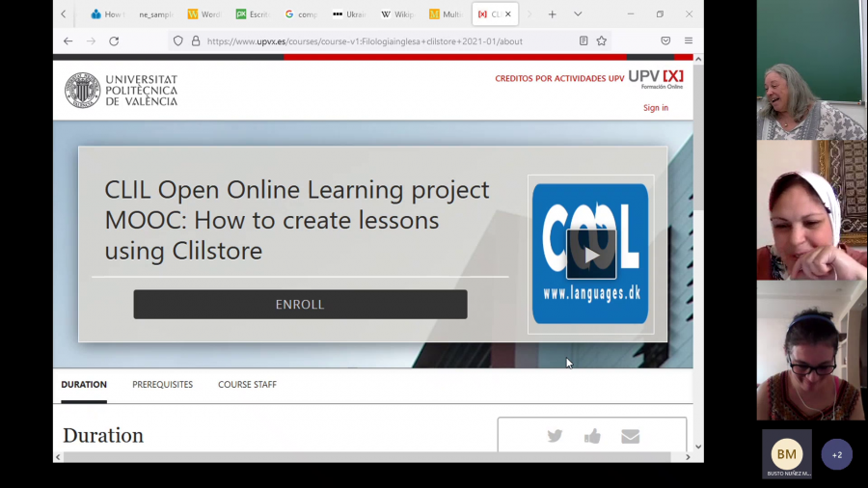The width and height of the screenshot is (868, 488).
Task: Share course via the email envelope icon
Action: pyautogui.click(x=630, y=437)
